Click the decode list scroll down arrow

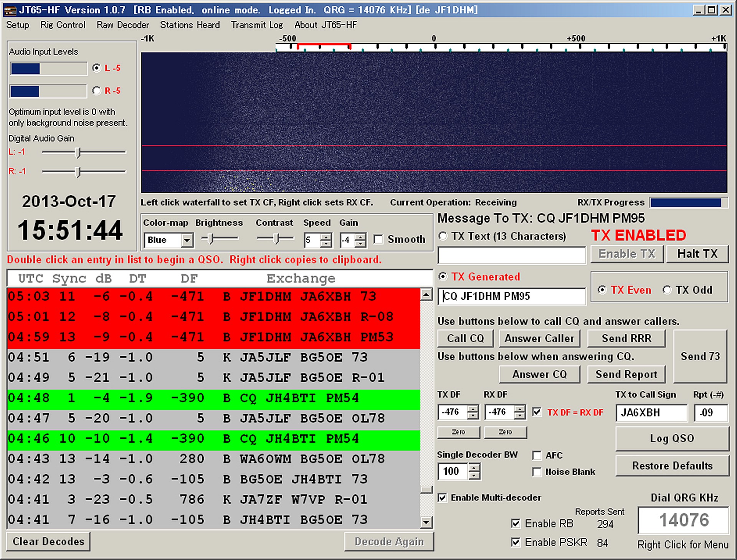[426, 522]
